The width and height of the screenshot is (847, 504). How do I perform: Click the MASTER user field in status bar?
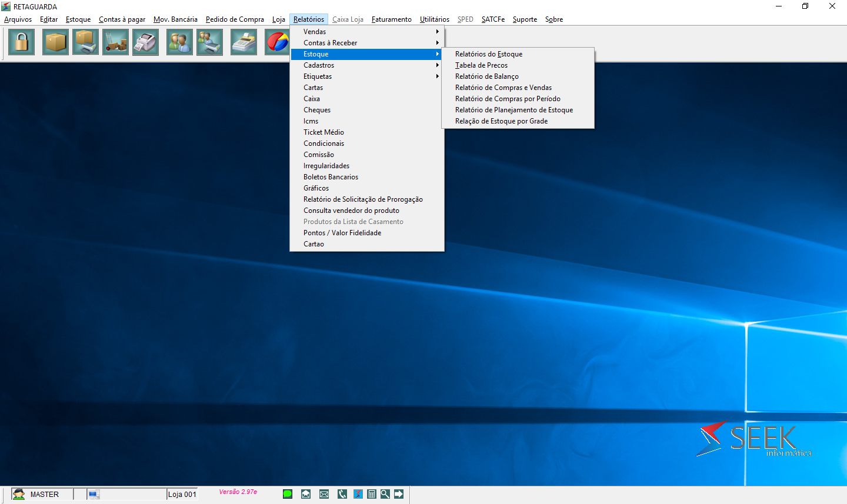pos(44,495)
